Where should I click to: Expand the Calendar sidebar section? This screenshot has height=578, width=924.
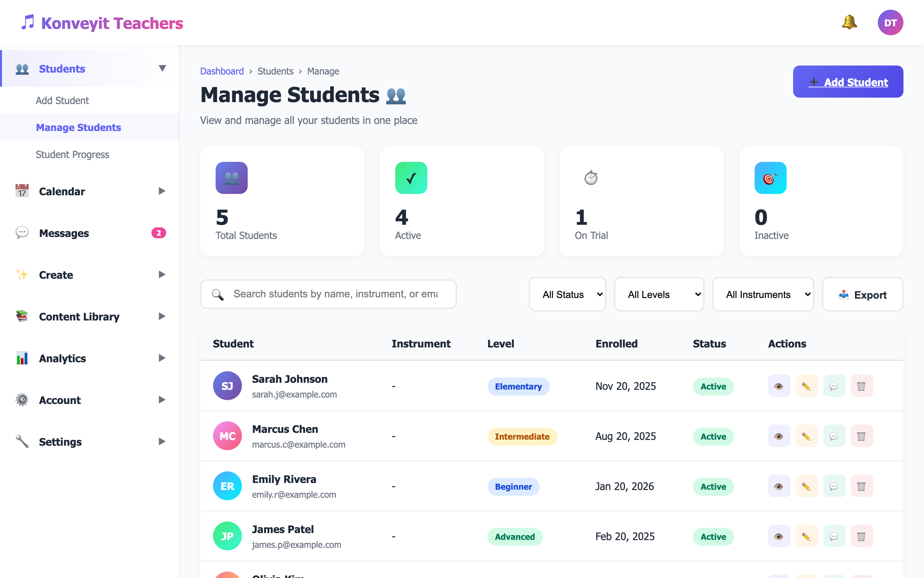pos(162,191)
